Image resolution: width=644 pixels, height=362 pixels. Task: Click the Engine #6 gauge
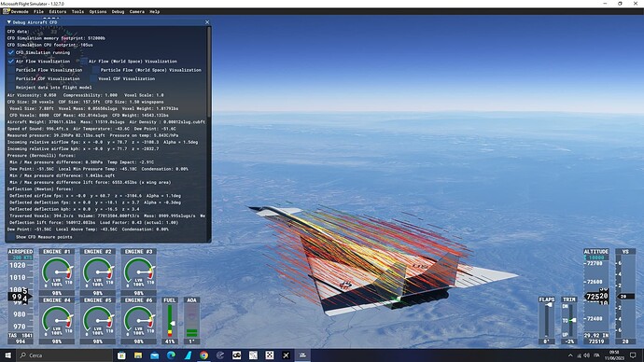click(x=138, y=321)
